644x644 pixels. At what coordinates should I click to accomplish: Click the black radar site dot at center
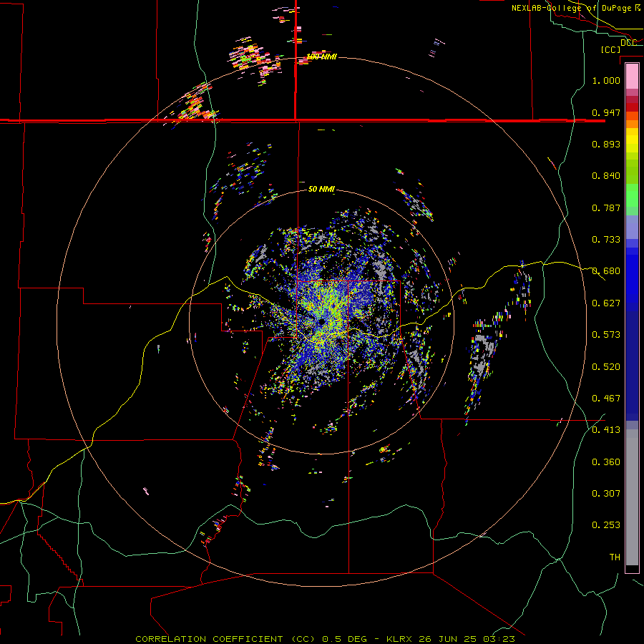pyautogui.click(x=321, y=321)
